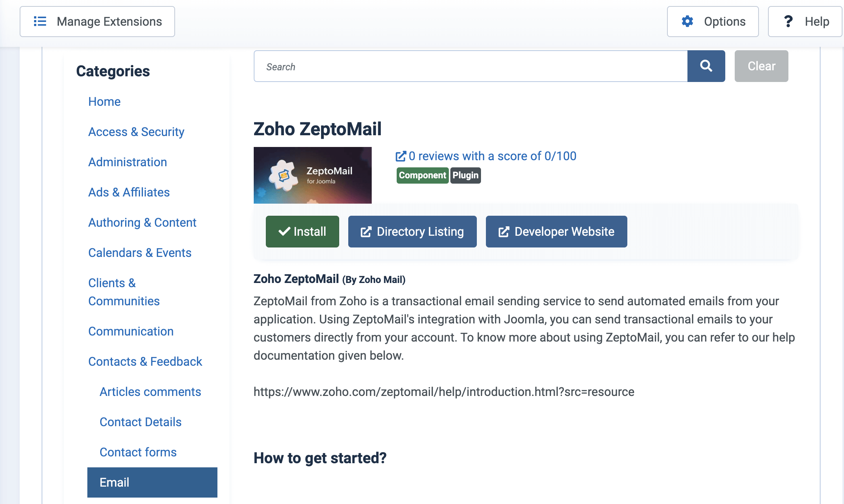Open 0 reviews score link
Viewport: 844px width, 504px height.
(492, 156)
